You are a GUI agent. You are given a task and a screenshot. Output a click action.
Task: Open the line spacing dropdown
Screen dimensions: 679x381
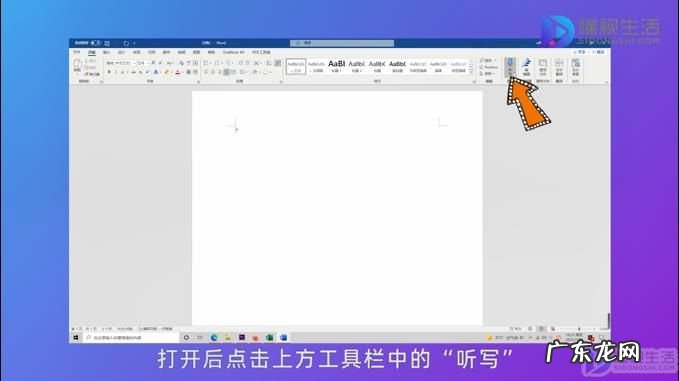click(x=243, y=72)
